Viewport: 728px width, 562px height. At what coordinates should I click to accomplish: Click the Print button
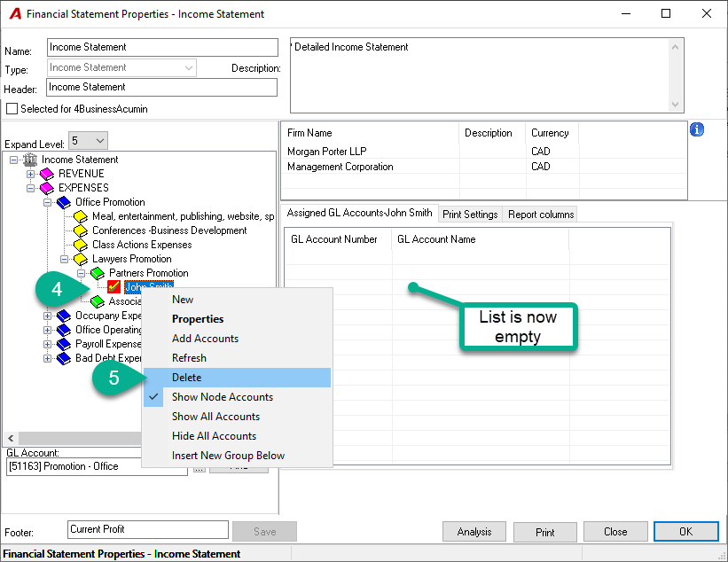point(545,532)
